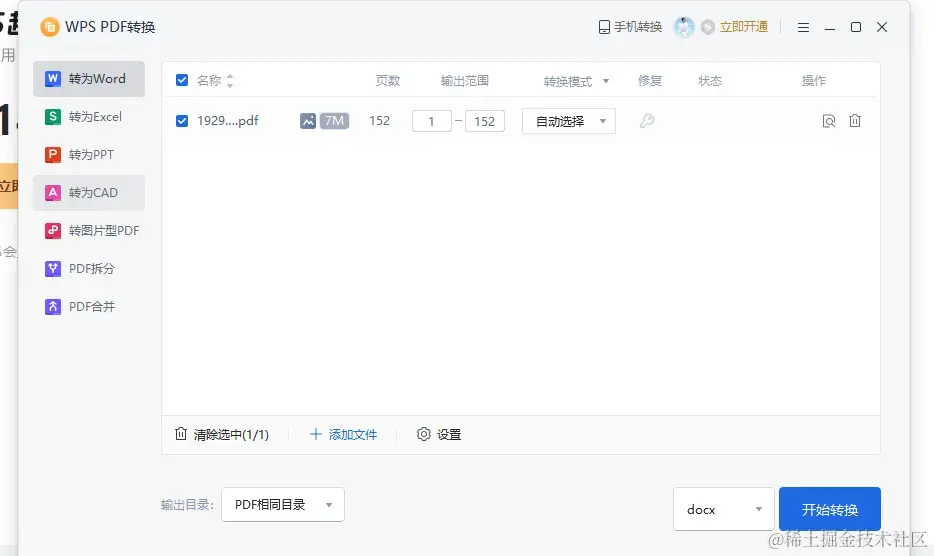934x556 pixels.
Task: Maximize the WPS PDF转换 window
Action: pyautogui.click(x=855, y=27)
